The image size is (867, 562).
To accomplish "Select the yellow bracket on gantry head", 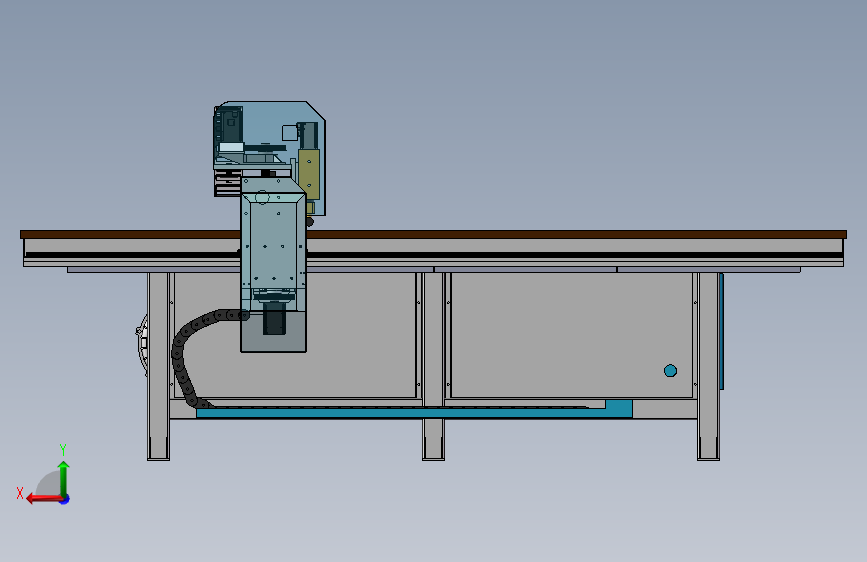I will click(309, 174).
